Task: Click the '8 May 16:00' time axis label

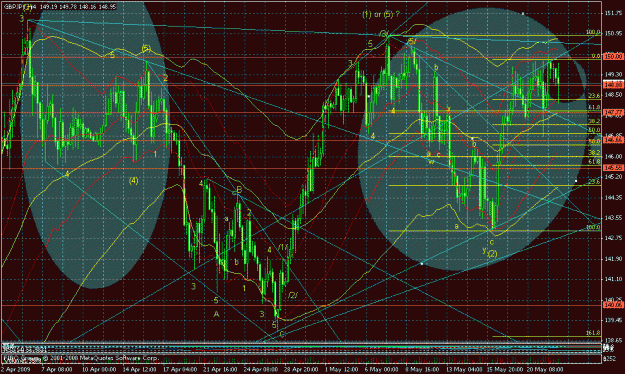Action: [x=423, y=370]
